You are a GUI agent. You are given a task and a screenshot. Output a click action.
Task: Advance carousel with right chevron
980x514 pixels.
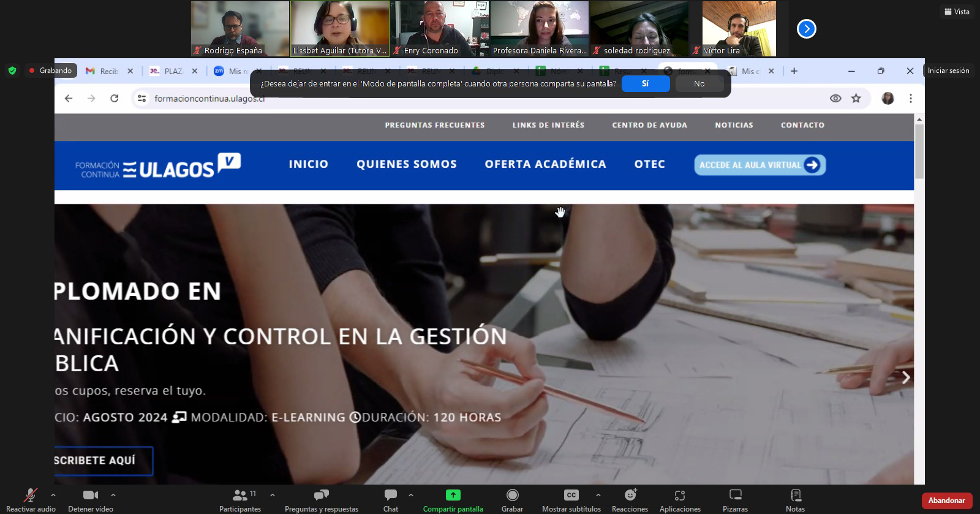pyautogui.click(x=905, y=377)
